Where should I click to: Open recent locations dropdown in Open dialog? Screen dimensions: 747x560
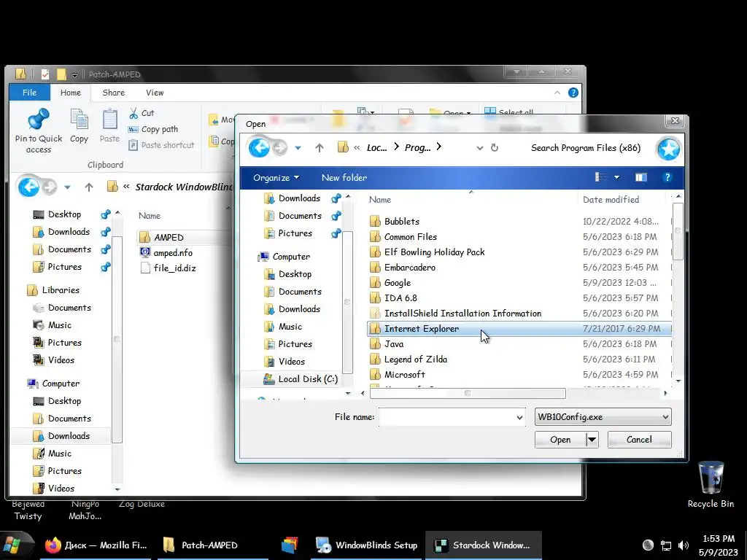point(298,148)
